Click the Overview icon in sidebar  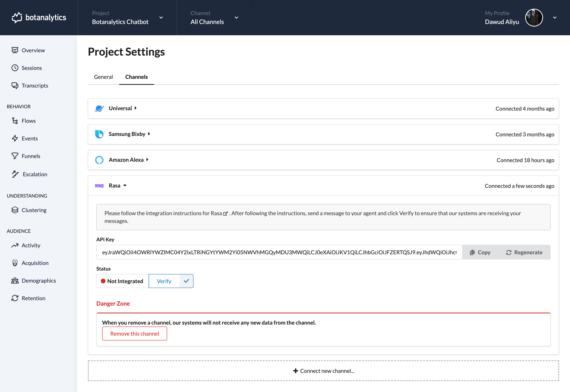click(15, 50)
